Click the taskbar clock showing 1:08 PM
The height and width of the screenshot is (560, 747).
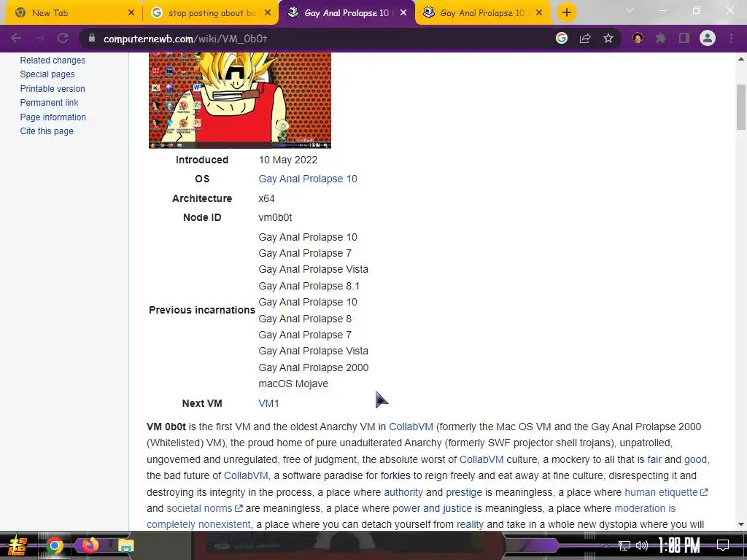pos(679,545)
